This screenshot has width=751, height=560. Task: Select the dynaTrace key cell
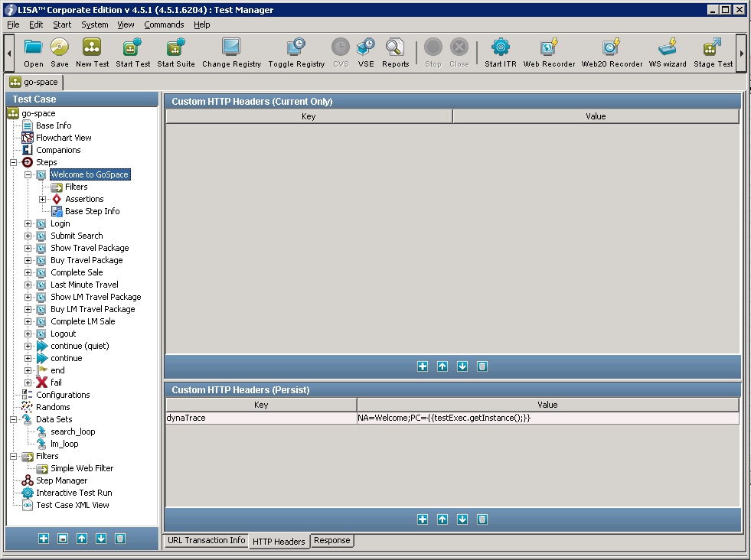pos(262,418)
